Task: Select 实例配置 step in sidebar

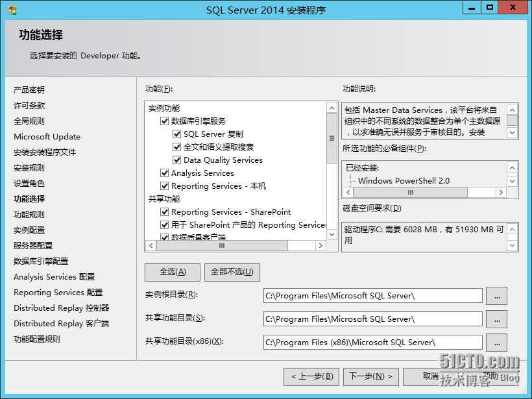Action: 29,230
